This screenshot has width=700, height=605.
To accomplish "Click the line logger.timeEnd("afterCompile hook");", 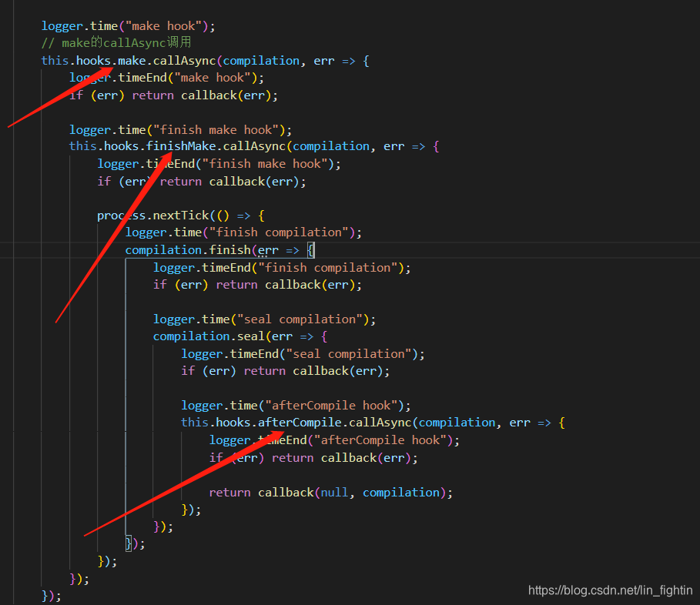I will pos(334,440).
